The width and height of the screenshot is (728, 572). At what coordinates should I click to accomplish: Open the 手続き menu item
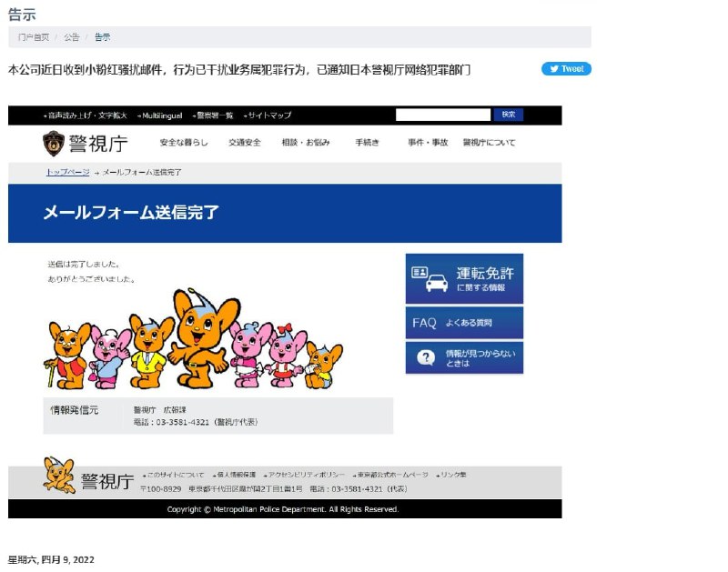click(x=367, y=143)
